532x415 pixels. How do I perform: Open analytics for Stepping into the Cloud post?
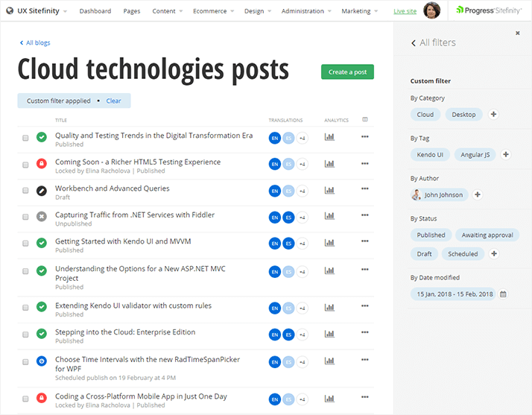tap(329, 334)
